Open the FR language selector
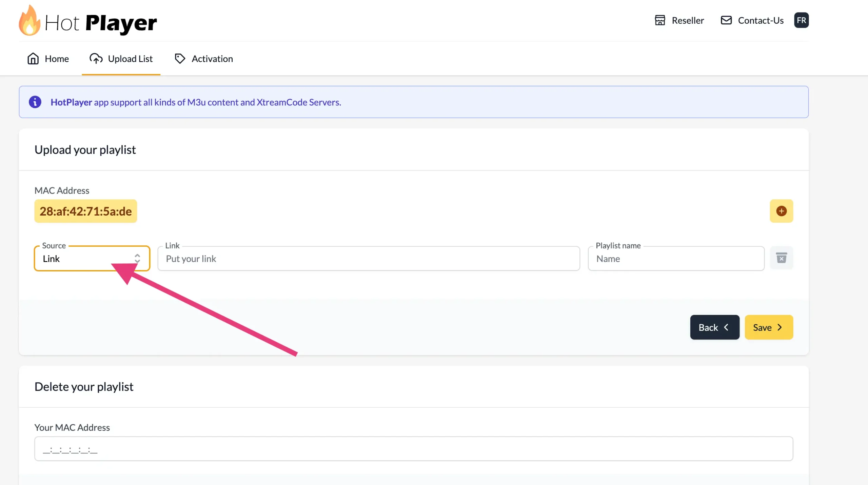 point(801,20)
